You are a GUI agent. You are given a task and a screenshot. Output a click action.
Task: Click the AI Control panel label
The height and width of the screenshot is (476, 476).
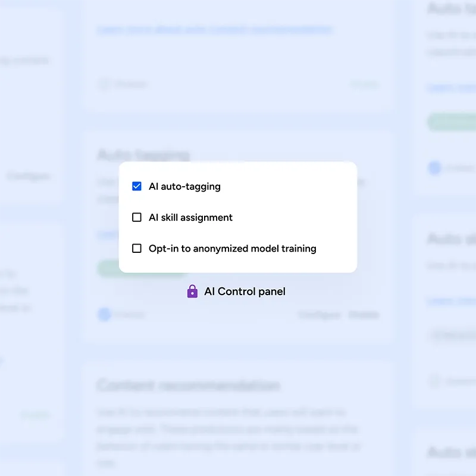pos(245,292)
